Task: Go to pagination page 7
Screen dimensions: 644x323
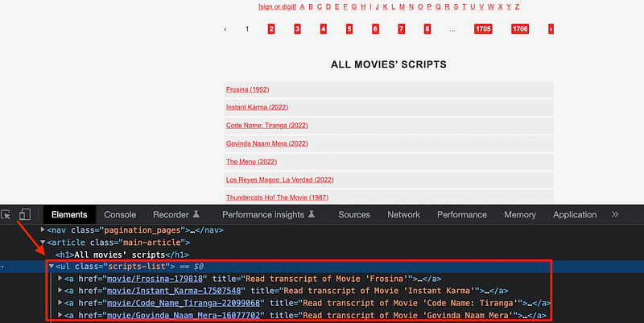Action: pos(401,29)
